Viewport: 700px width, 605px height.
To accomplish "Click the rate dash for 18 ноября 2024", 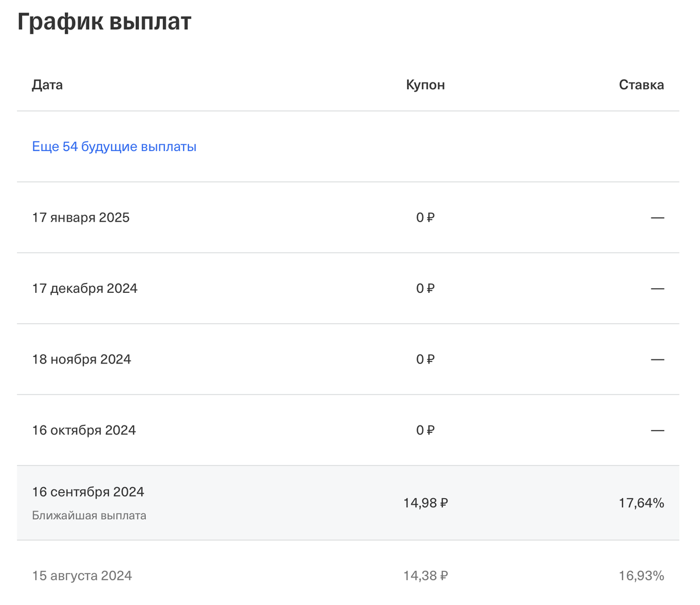I will pyautogui.click(x=657, y=359).
